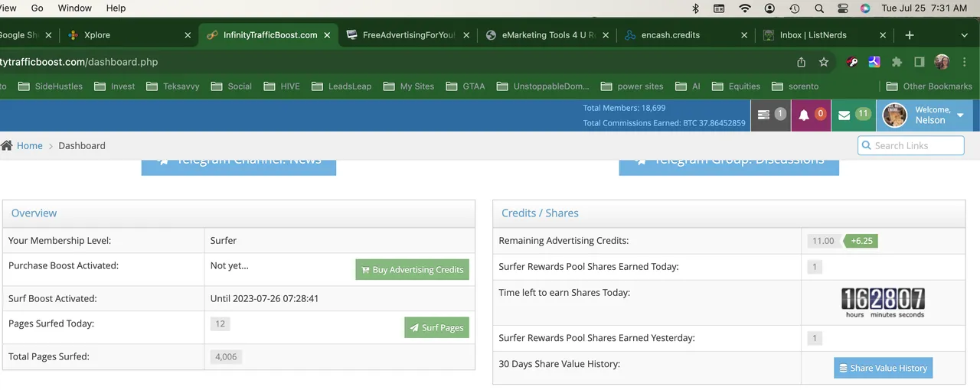Close the Xplore tab

coord(188,35)
